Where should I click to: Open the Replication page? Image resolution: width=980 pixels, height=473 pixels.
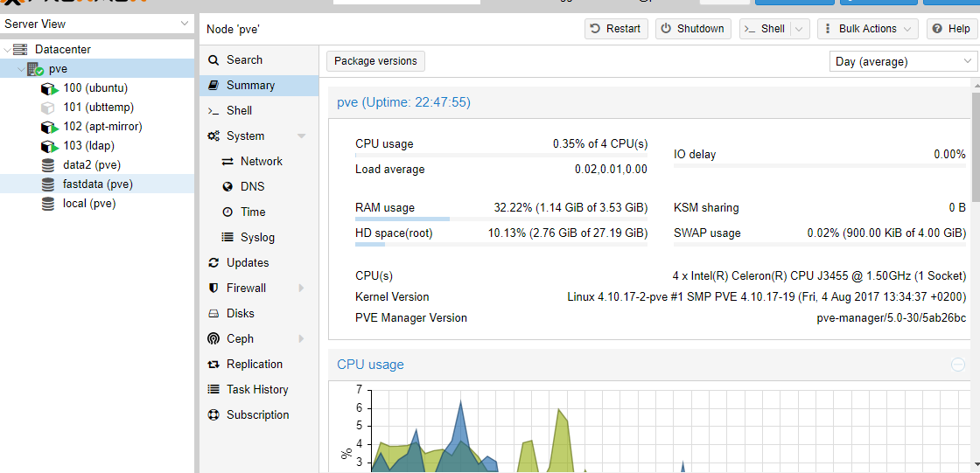point(259,365)
